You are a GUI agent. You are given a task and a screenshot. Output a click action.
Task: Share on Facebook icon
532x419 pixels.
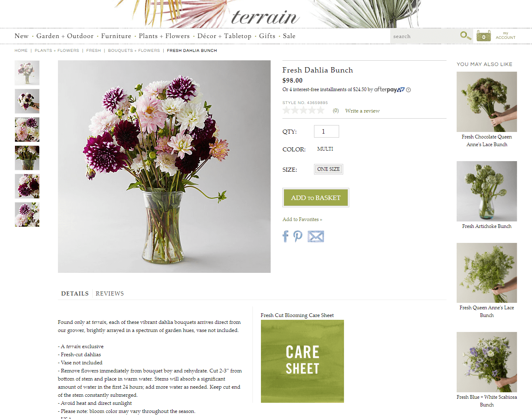click(x=286, y=236)
